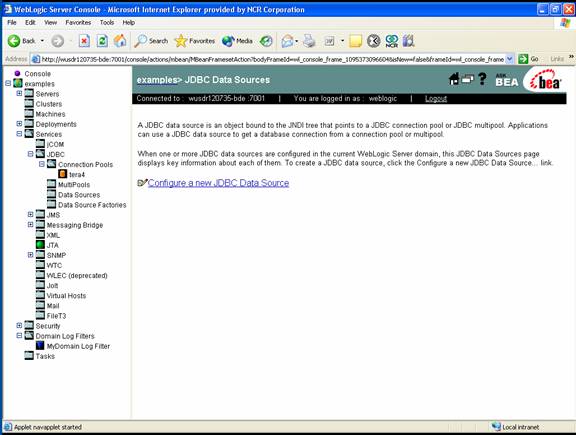Open the View menu

click(51, 22)
